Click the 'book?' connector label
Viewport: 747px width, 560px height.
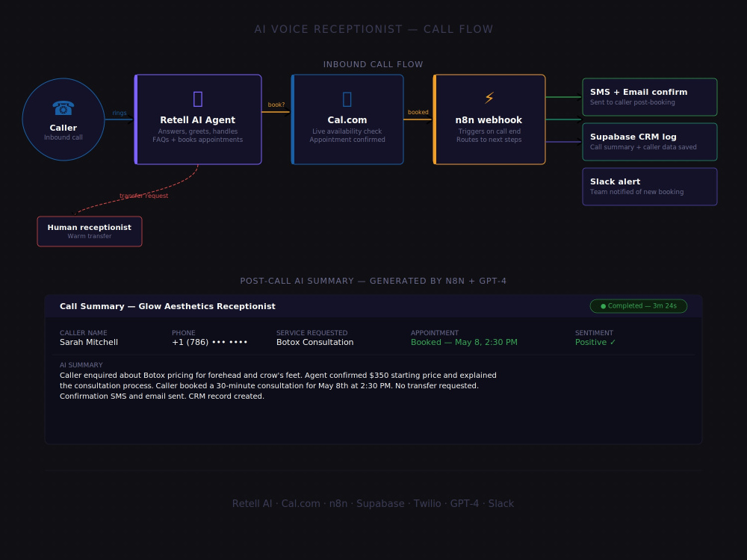point(276,105)
